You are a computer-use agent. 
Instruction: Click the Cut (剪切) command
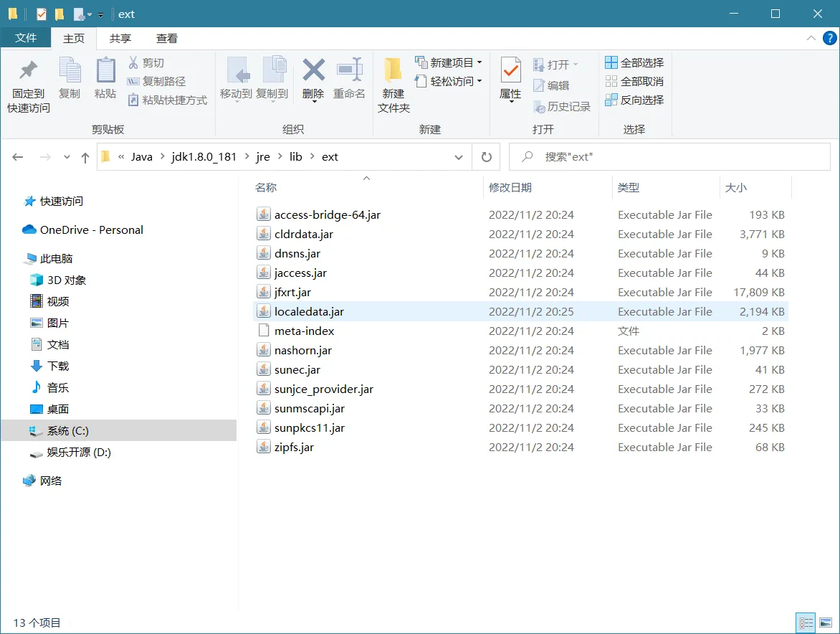pyautogui.click(x=145, y=62)
